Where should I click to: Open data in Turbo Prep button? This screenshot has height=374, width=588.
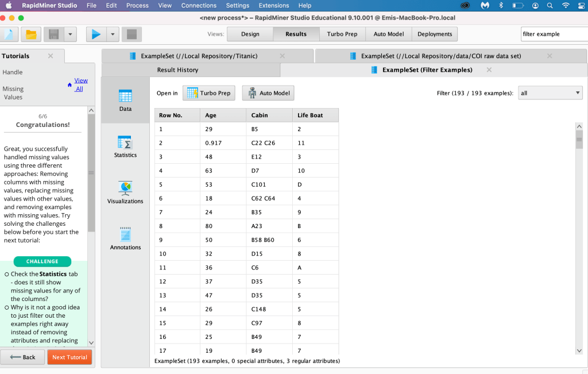pyautogui.click(x=209, y=93)
